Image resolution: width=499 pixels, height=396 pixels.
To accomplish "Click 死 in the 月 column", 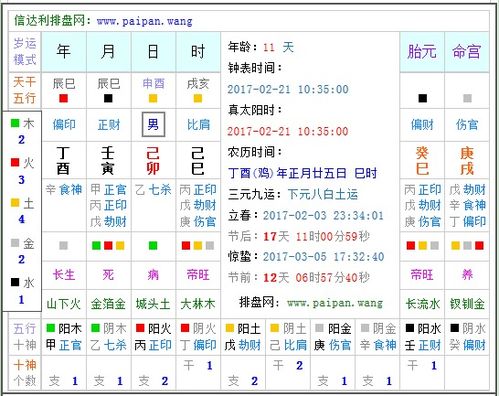I will [x=108, y=275].
